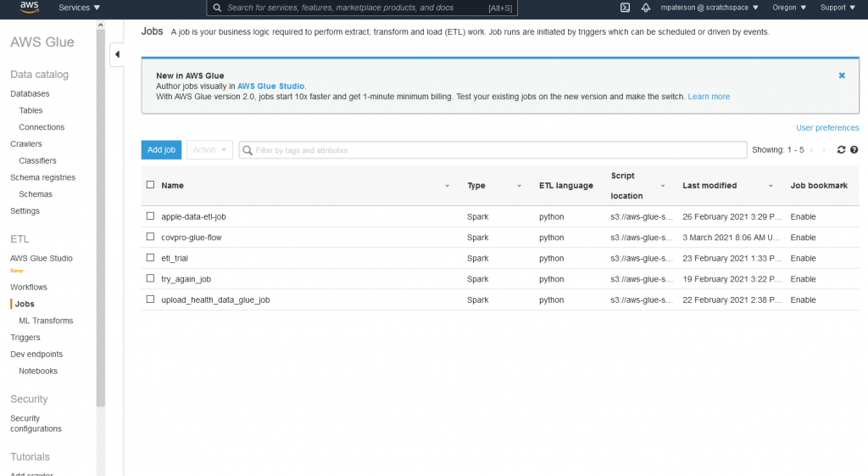Open the CloudShell terminal icon
Viewport: 868px width, 476px height.
[x=625, y=8]
